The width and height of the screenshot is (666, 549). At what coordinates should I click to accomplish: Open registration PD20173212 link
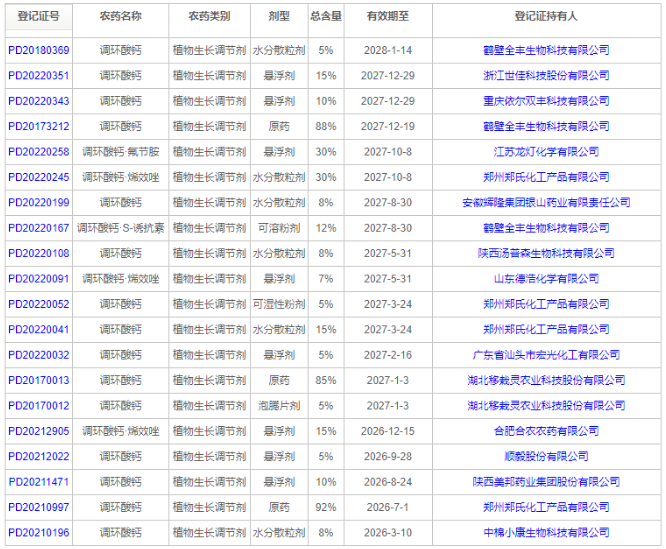click(39, 127)
